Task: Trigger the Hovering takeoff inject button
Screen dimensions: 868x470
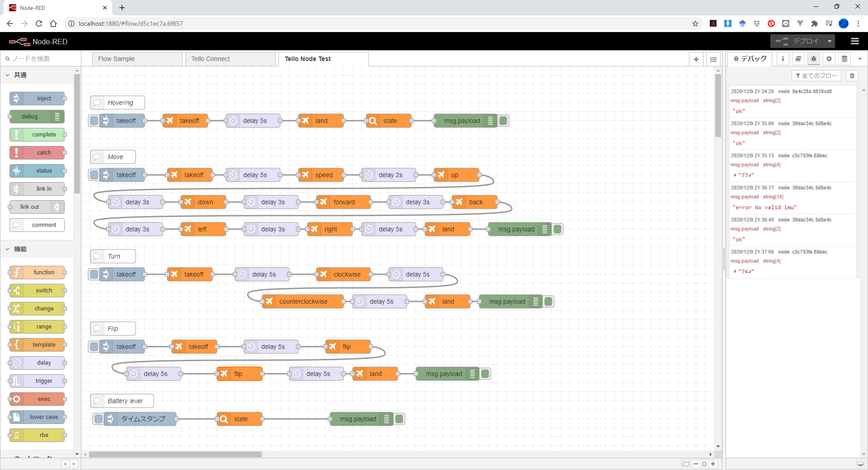Action: click(94, 121)
